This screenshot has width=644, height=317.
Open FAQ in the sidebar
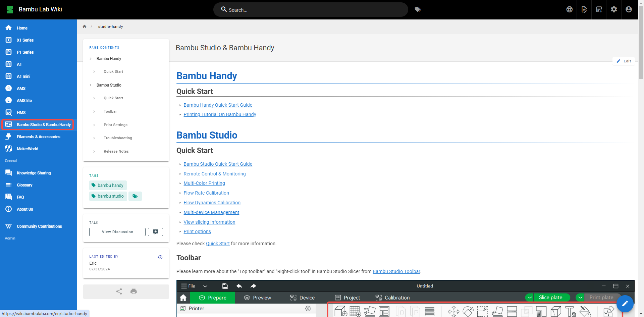tap(39, 197)
